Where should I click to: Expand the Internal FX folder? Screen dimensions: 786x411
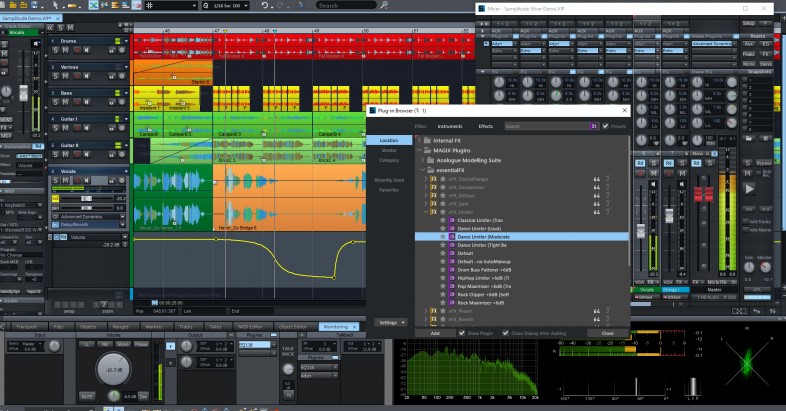click(420, 140)
